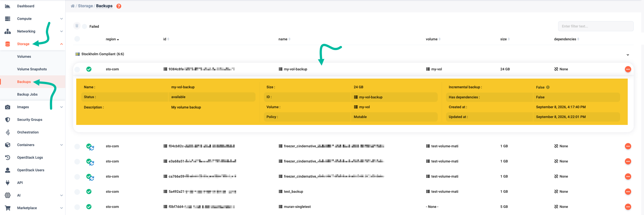Click Storage link in breadcrumb
Screen dimensions: 644x215
click(x=85, y=6)
